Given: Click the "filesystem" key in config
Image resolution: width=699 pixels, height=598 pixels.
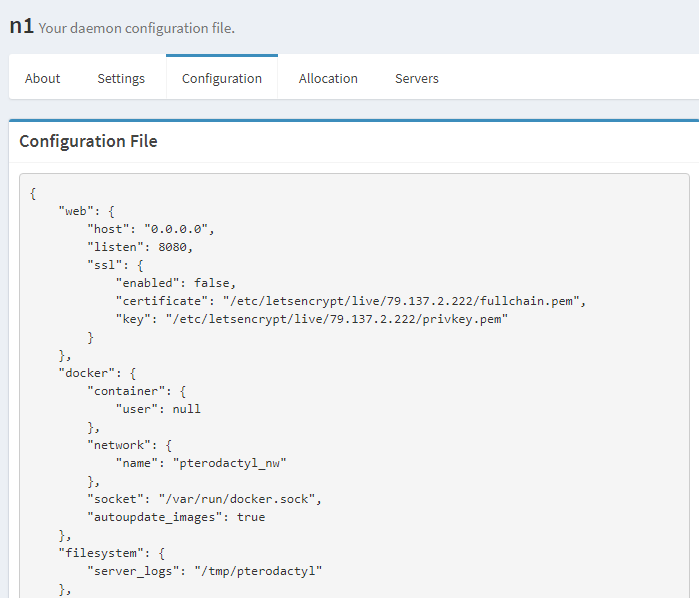Looking at the screenshot, I should 99,553.
